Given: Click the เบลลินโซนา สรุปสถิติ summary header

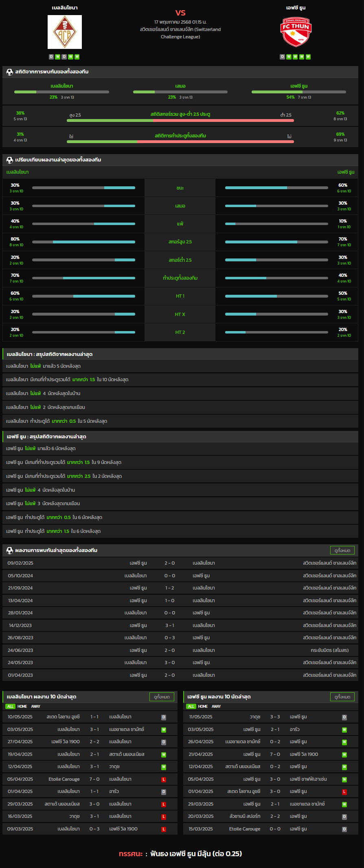Looking at the screenshot, I should pyautogui.click(x=180, y=354).
